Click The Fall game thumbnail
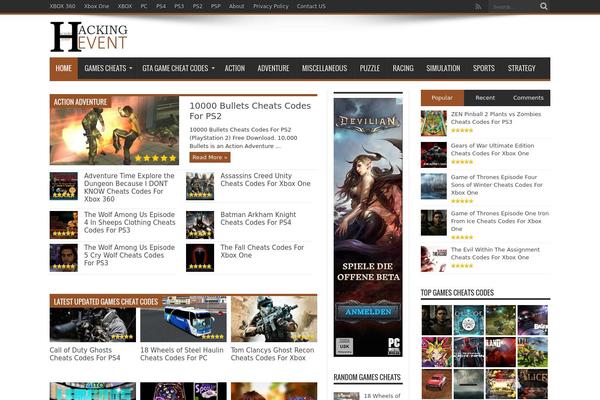Screen dimensions: 600x400 point(200,258)
